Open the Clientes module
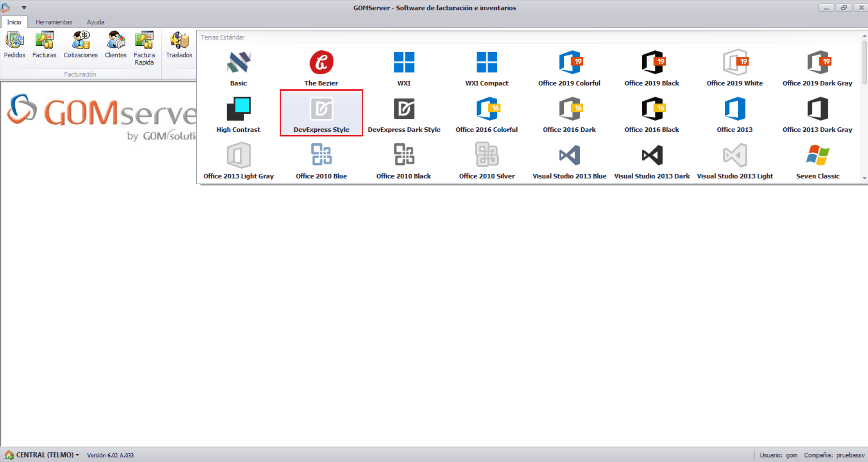 point(116,44)
